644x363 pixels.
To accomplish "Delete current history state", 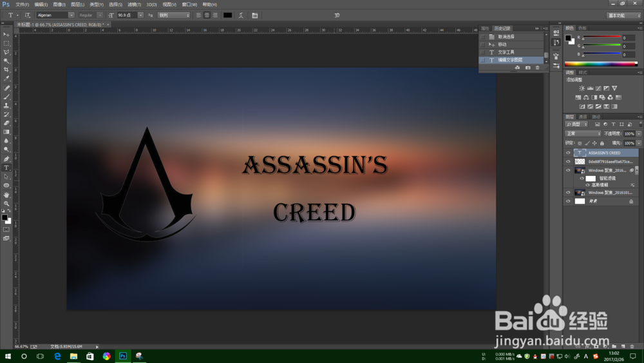I will tap(538, 68).
